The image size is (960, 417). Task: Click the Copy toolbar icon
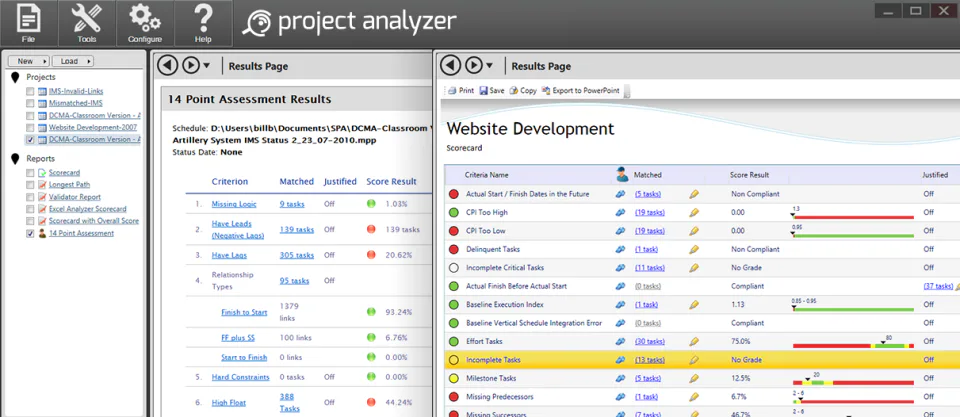click(x=514, y=91)
